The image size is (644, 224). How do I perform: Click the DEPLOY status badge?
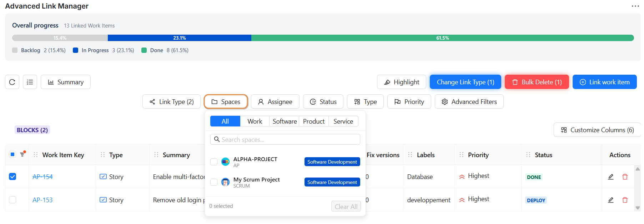536,200
